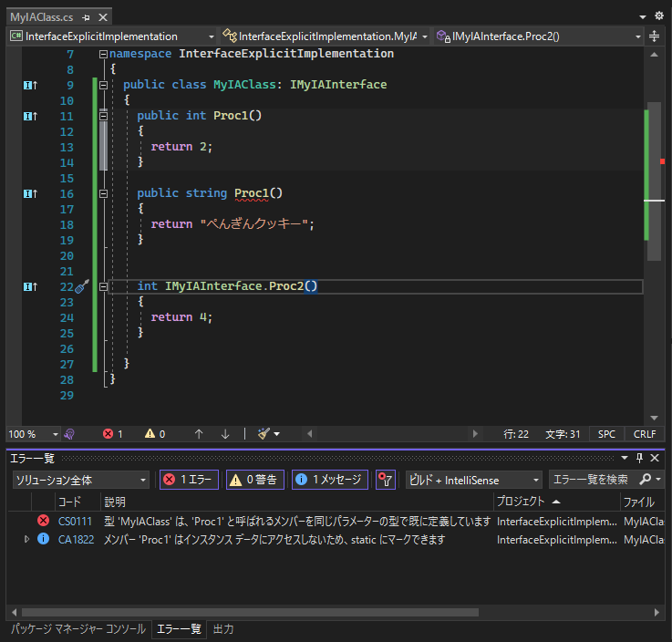Click the editor vertical scroll down arrow
The height and width of the screenshot is (642, 672).
coord(654,418)
